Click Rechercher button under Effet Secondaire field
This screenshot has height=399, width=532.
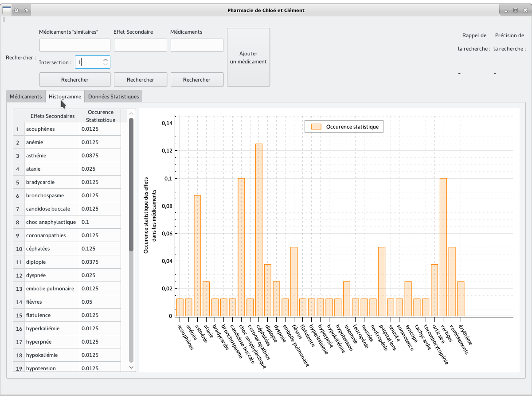[140, 80]
